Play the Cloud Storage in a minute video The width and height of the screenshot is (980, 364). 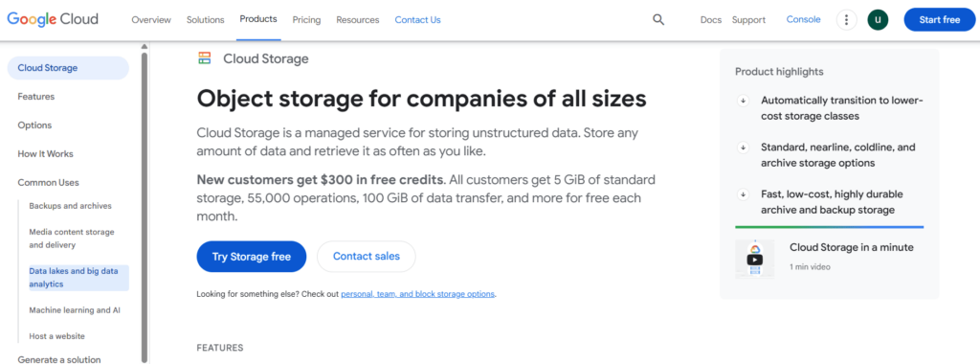754,259
